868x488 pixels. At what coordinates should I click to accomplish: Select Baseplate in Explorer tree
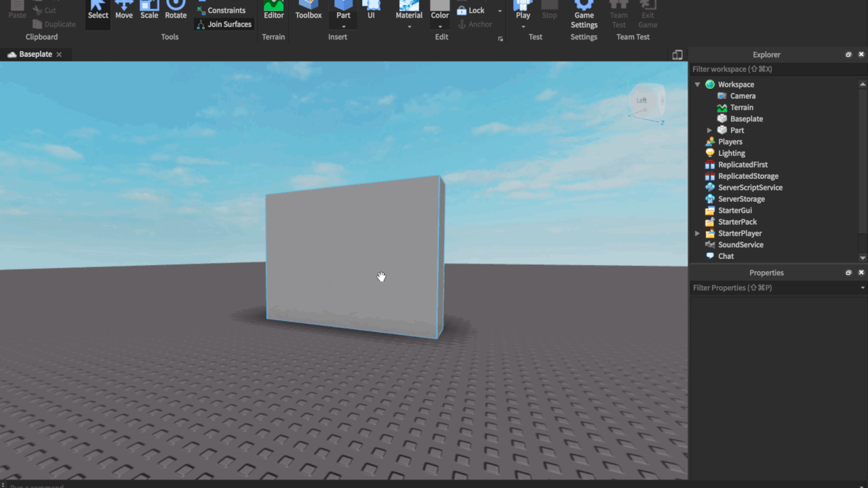[x=746, y=119]
